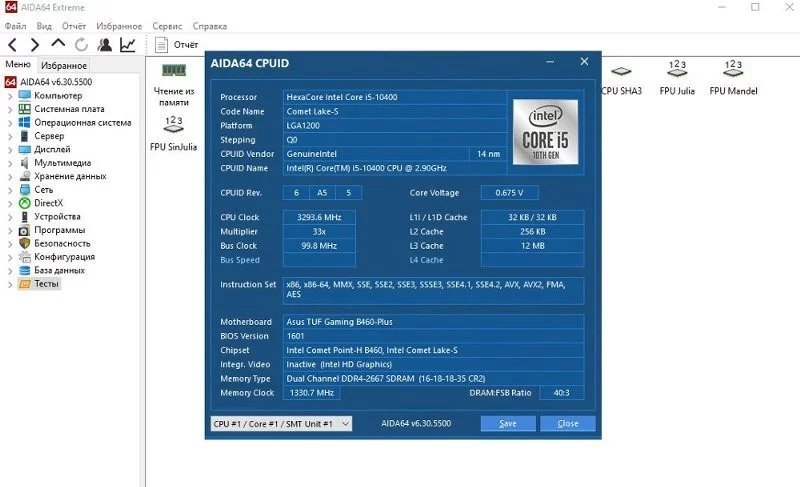
Task: Select the База данных tree icon
Action: click(24, 270)
